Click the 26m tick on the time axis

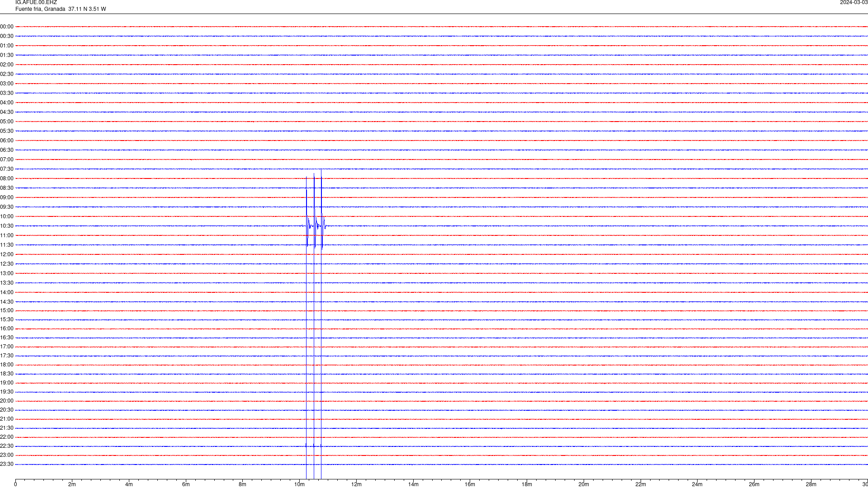754,484
